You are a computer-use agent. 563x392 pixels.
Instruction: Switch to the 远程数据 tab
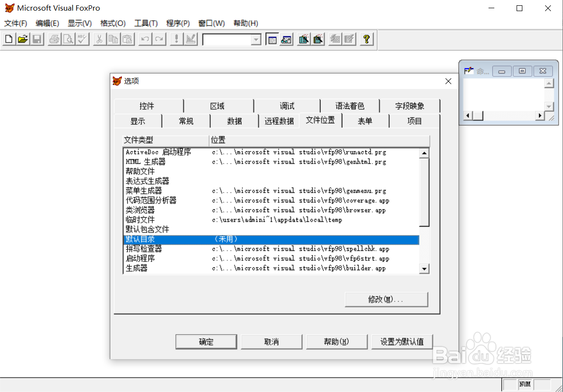pos(280,121)
